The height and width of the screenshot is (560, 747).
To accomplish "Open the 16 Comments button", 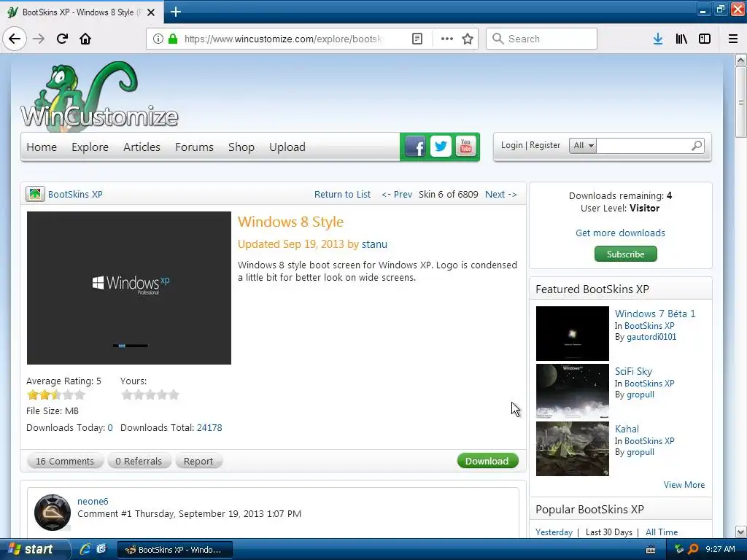I will point(65,461).
